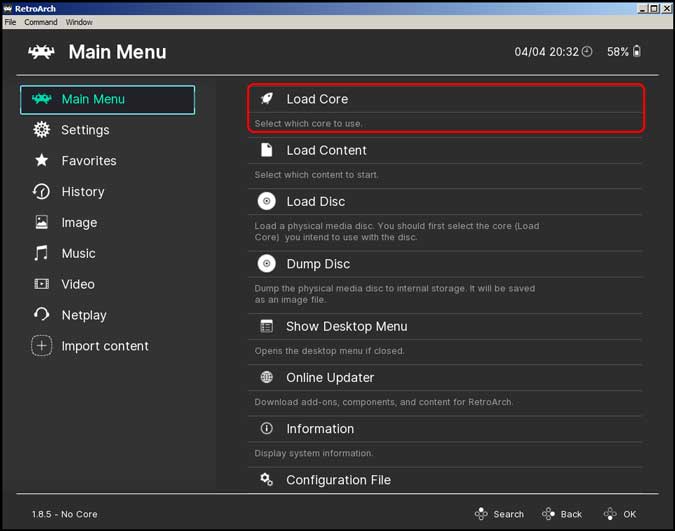Click the Favorites star icon
Screen dimensions: 675x531
coord(42,160)
